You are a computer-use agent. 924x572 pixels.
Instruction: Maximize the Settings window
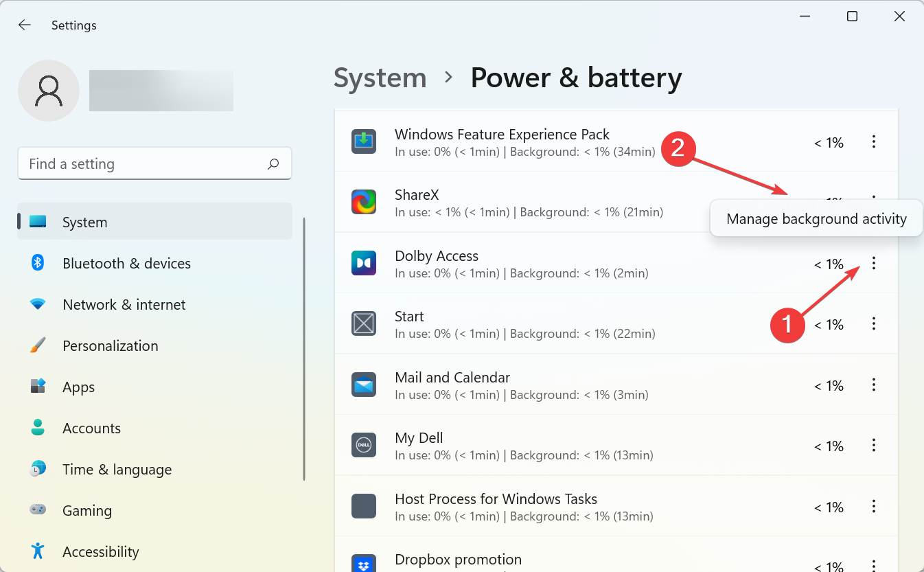pyautogui.click(x=852, y=16)
